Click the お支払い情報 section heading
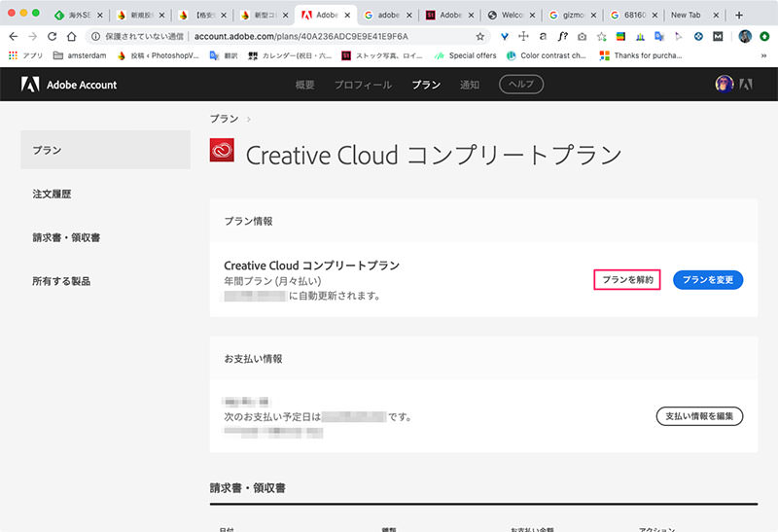Viewport: 778px width, 532px height. coord(253,358)
